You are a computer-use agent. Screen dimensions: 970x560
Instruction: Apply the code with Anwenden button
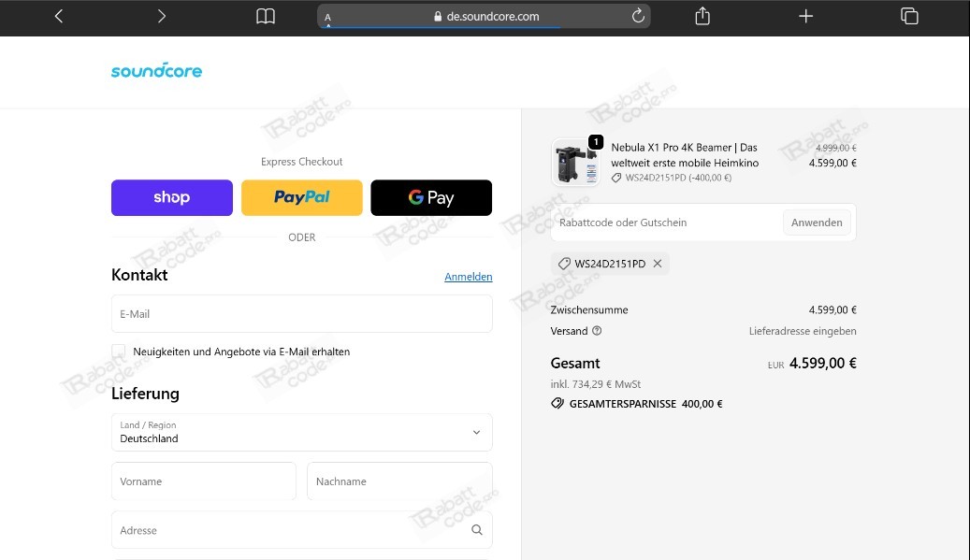(817, 223)
